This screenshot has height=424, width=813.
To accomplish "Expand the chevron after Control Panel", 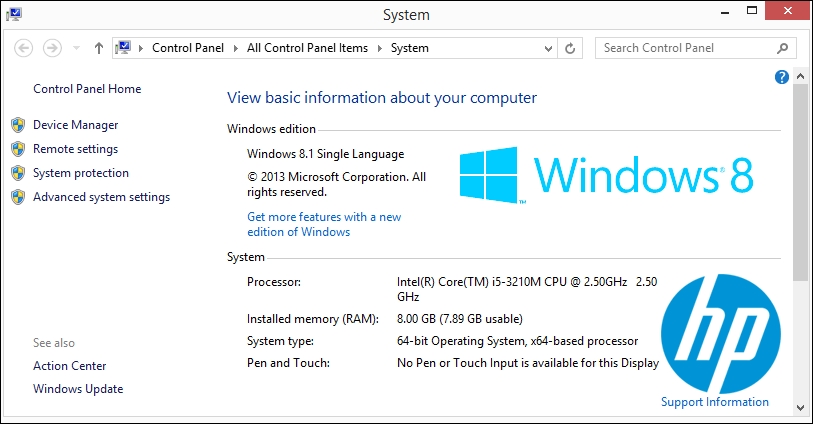I will click(236, 48).
